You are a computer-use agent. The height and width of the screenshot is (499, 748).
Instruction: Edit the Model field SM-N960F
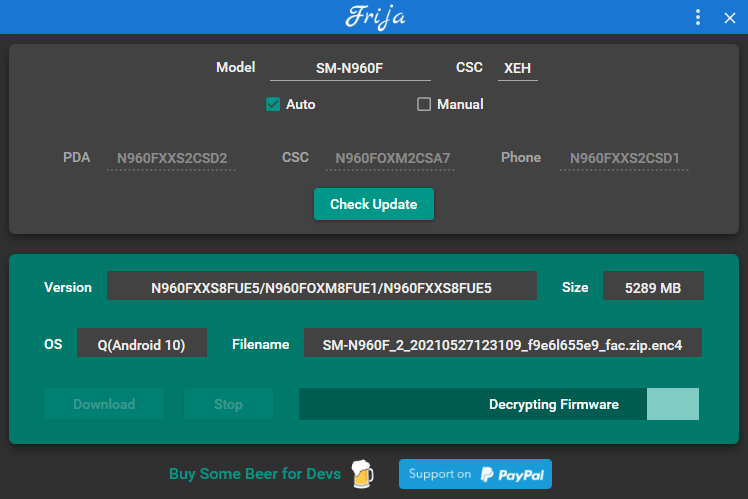click(x=350, y=68)
